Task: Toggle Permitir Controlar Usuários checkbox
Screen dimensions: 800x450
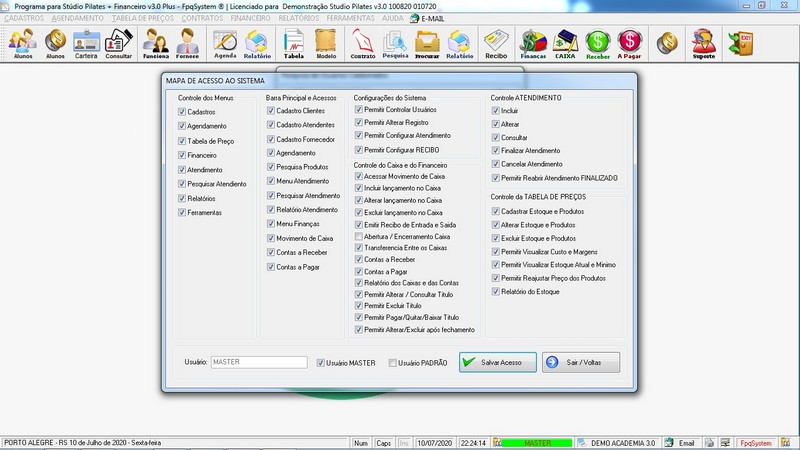Action: 359,109
